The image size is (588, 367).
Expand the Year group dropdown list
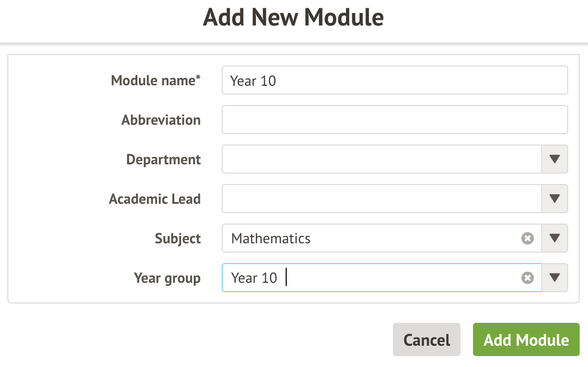coord(555,278)
